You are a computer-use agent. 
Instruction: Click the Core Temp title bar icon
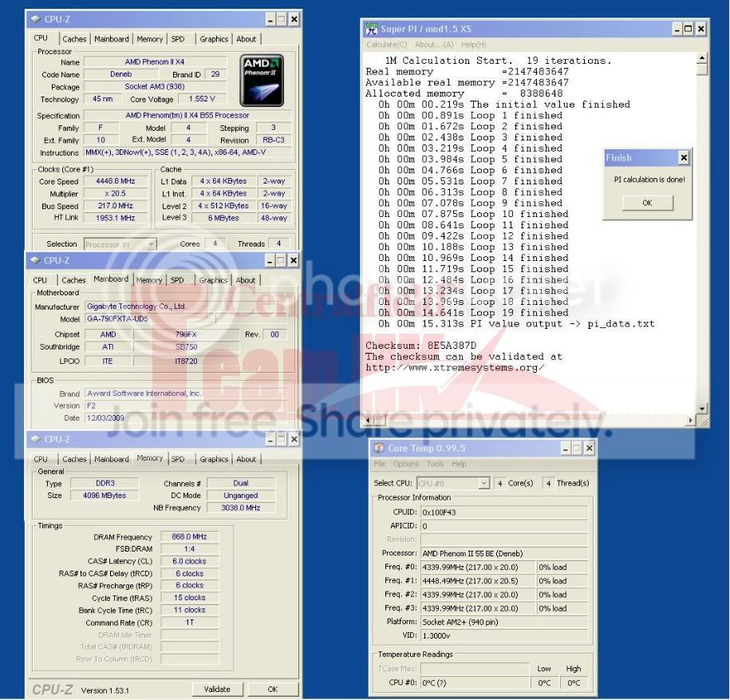coord(380,449)
